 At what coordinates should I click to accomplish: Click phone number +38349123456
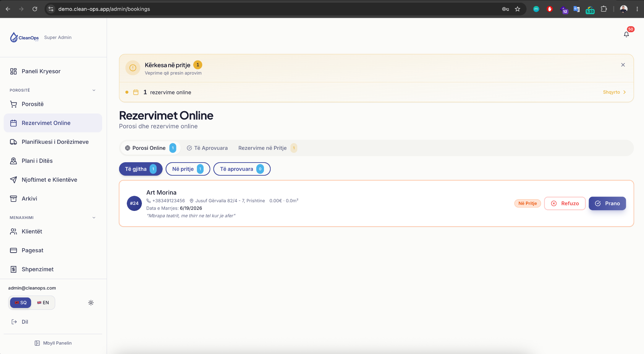click(x=168, y=201)
